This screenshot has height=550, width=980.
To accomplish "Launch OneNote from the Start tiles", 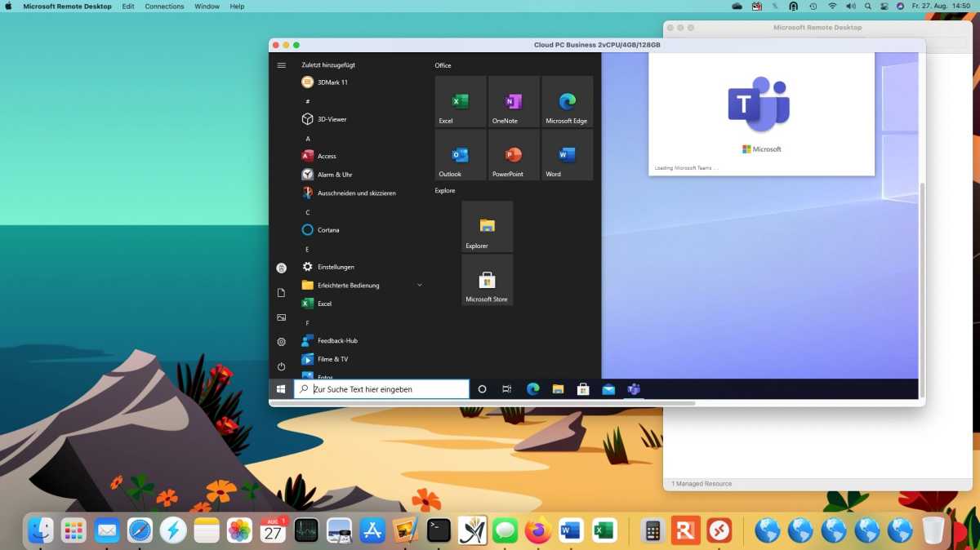I will [514, 101].
